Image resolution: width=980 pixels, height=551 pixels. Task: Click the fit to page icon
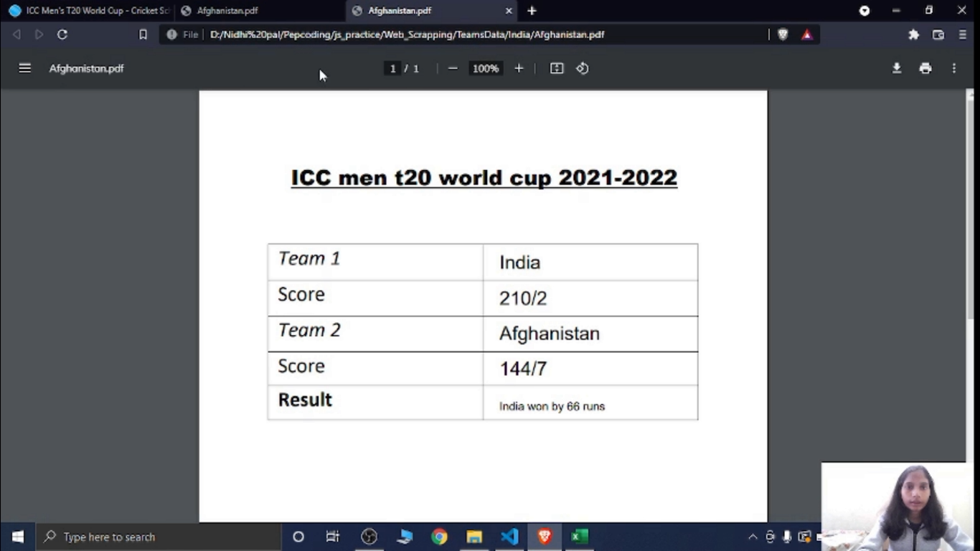click(x=557, y=68)
